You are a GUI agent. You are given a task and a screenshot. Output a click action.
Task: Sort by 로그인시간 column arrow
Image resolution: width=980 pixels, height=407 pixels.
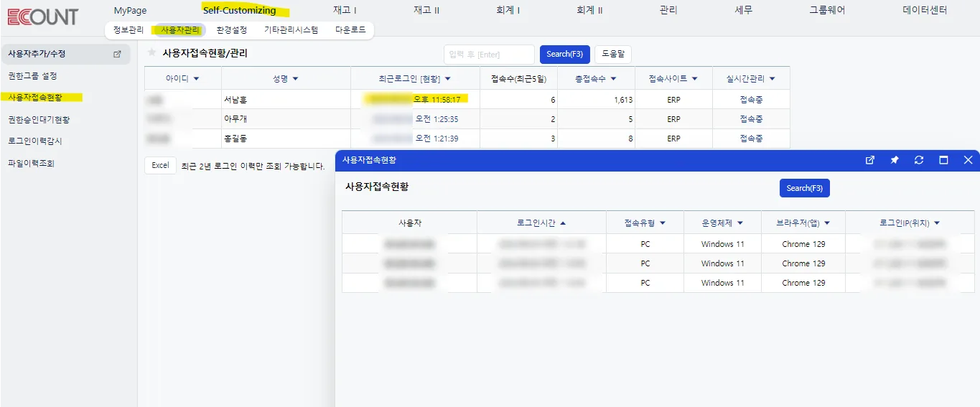coord(563,223)
